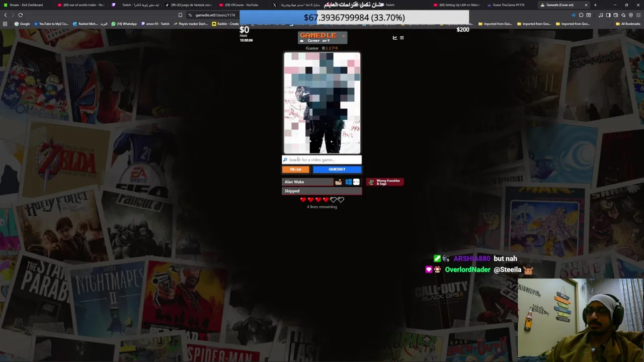Click the first red heart life icon

click(x=303, y=200)
